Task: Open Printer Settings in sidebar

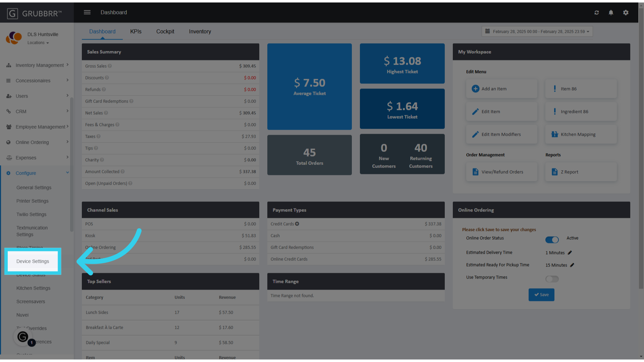Action: pyautogui.click(x=33, y=201)
